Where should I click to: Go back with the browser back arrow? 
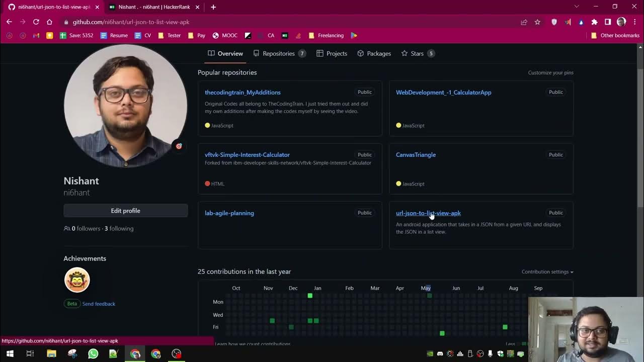[9, 22]
